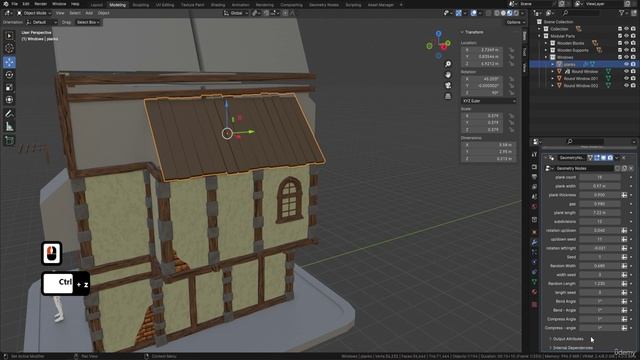Open the viewport Object menu

(103, 13)
